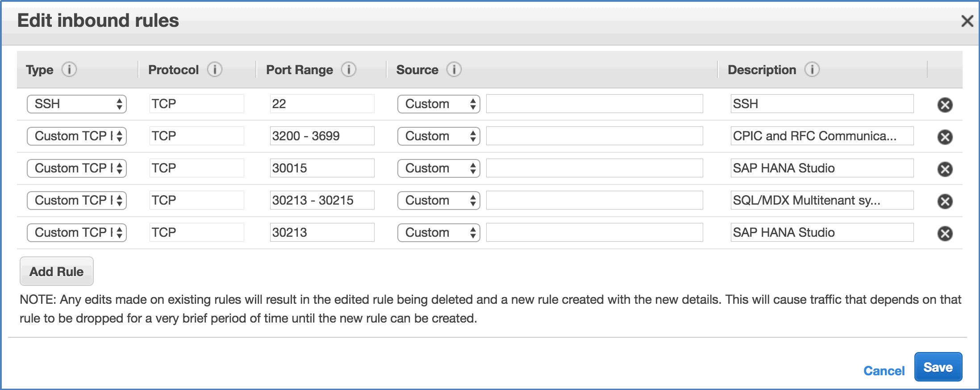Screen dimensions: 980x390
Task: Expand Type dropdown for port 30015 rule
Action: [x=77, y=168]
